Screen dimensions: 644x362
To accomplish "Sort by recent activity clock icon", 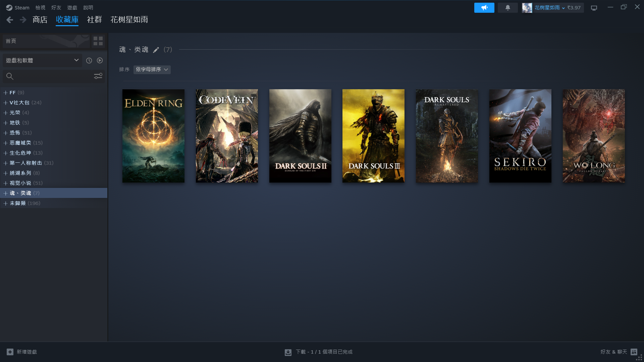I will click(x=89, y=60).
